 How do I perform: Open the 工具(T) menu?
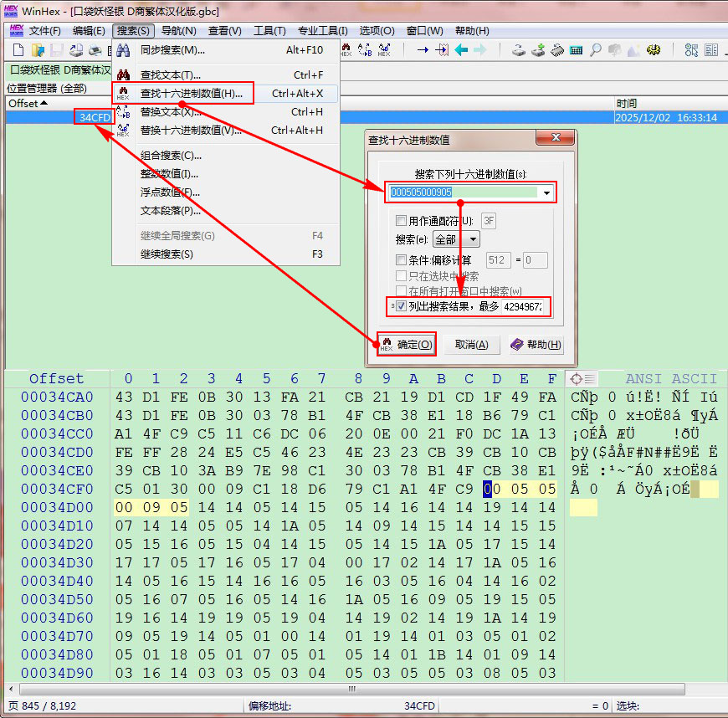[269, 31]
